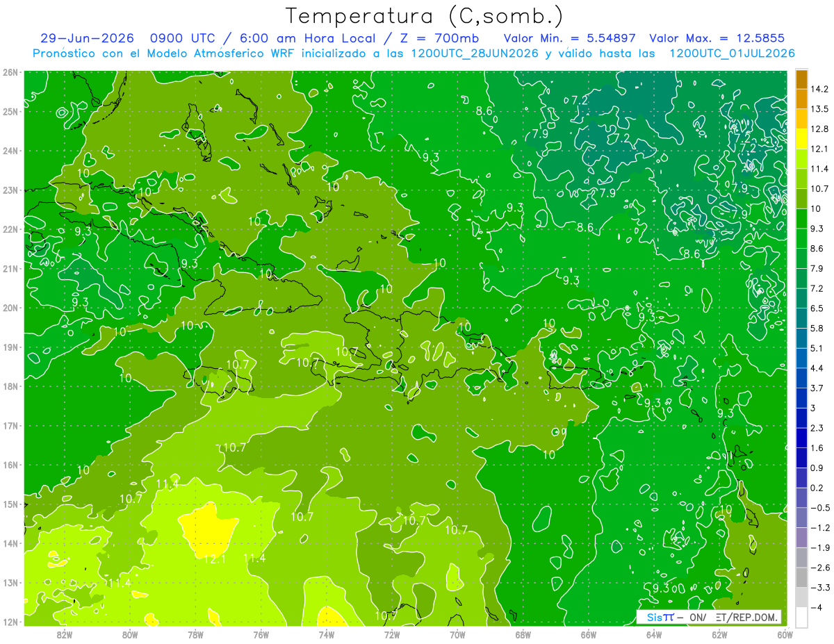This screenshot has height=644, width=834.
Task: Select the "23N" latitude axis label
Action: point(10,190)
